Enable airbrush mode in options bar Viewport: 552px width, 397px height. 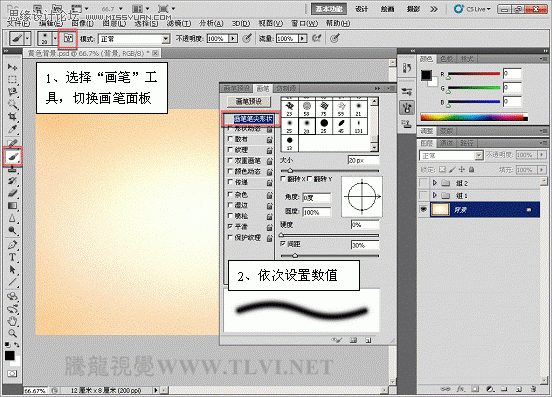317,38
